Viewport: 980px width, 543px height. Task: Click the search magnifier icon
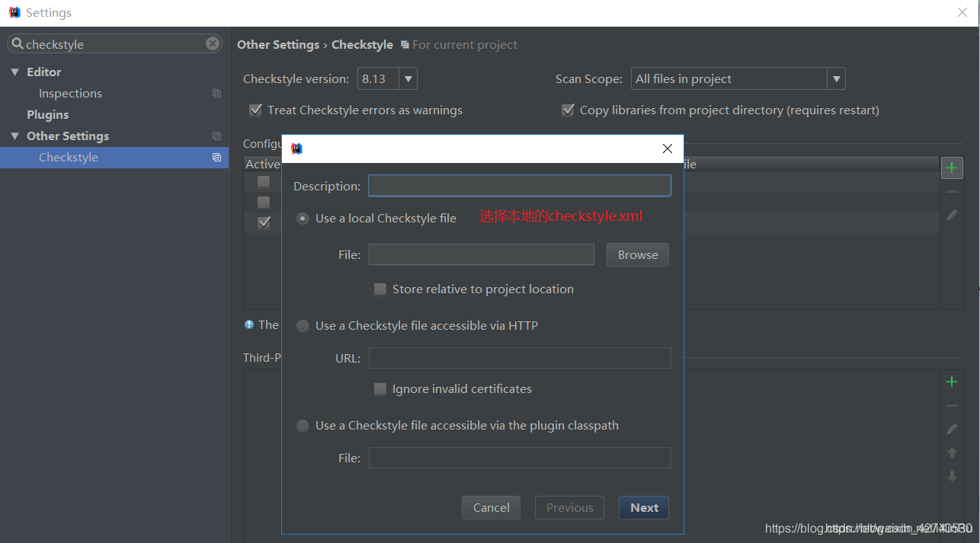click(17, 44)
